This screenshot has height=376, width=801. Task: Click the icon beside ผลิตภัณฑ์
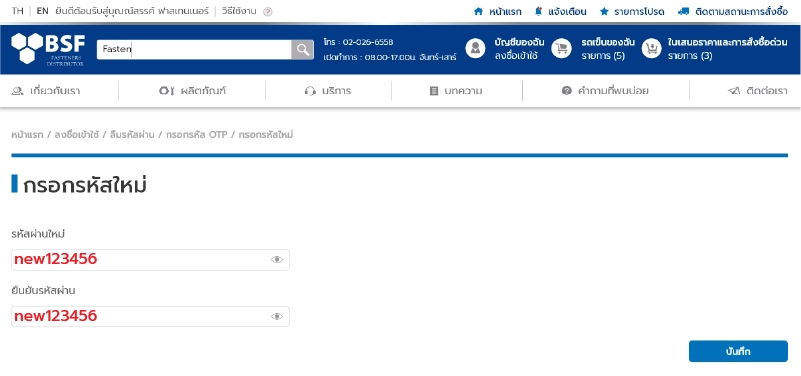[167, 91]
